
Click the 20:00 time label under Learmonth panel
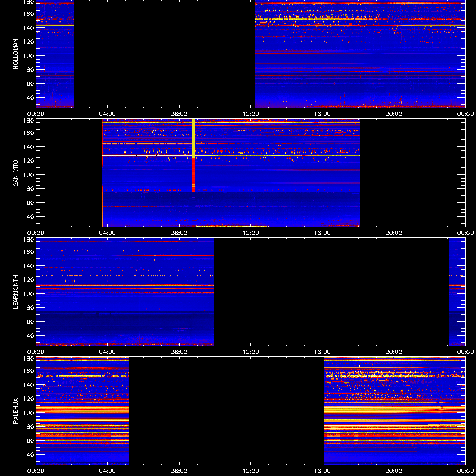394,352
